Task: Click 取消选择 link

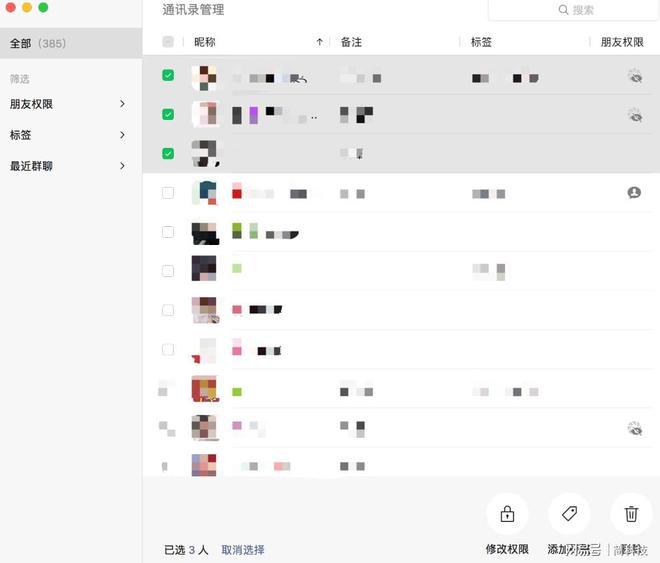Action: [243, 550]
